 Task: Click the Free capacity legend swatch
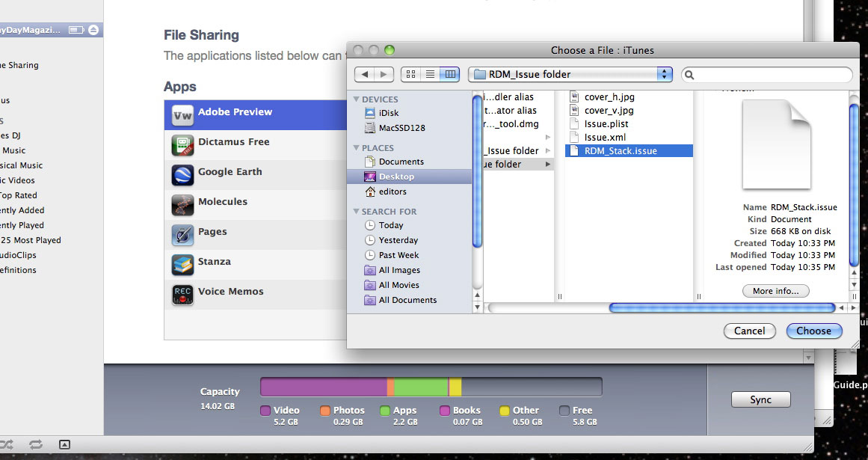pos(564,411)
